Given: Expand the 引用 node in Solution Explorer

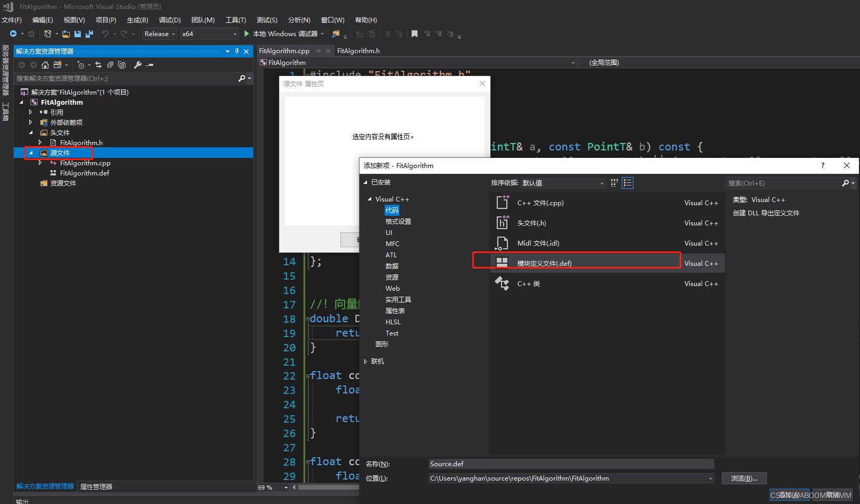Looking at the screenshot, I should (x=30, y=112).
